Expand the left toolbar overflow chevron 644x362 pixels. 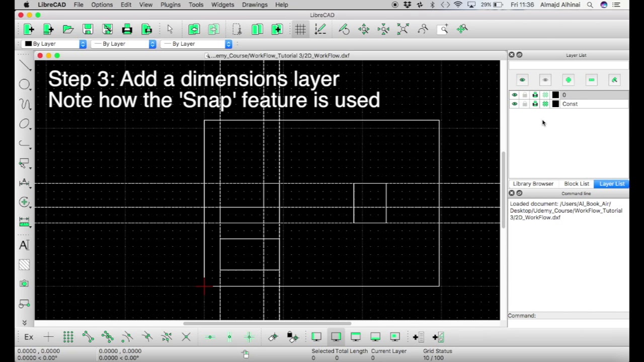coord(24,323)
